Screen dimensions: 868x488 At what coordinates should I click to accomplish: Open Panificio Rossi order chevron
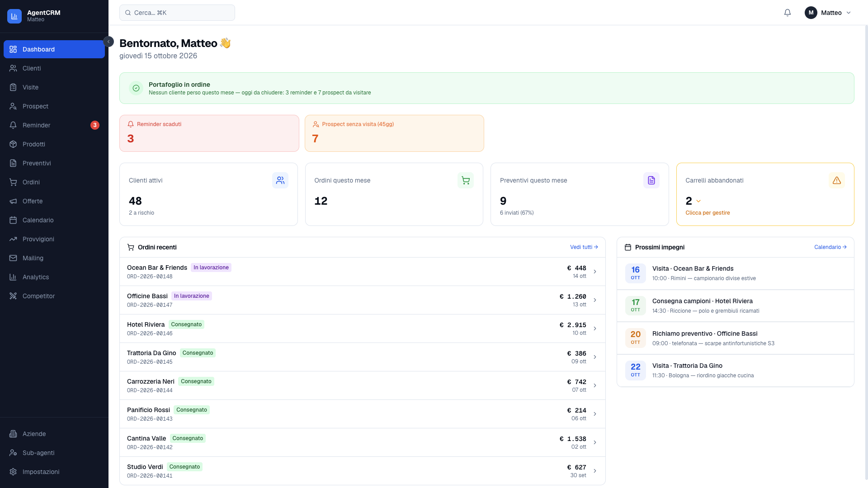coord(595,414)
